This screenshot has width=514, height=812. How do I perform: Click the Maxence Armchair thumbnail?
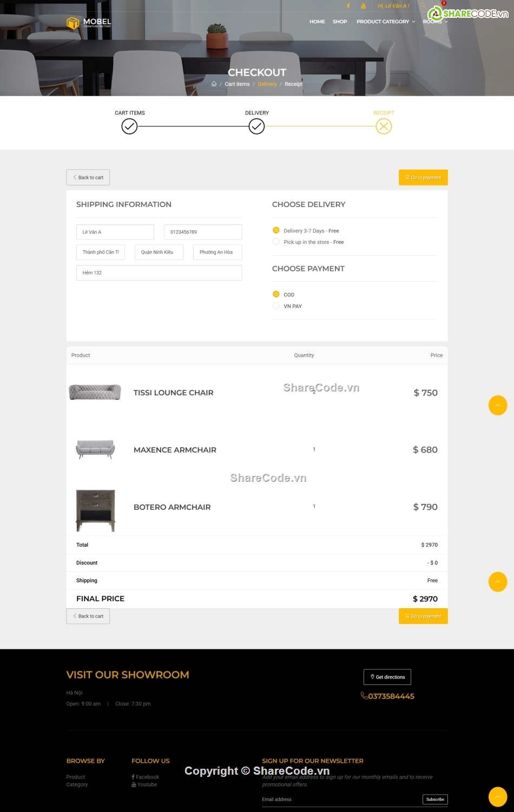click(95, 449)
